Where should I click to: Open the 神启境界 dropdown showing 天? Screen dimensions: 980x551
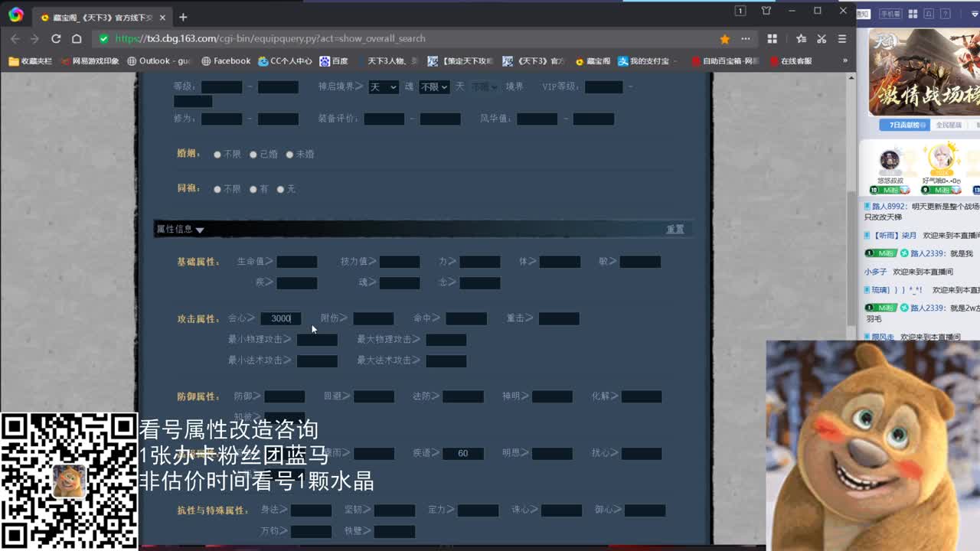[383, 87]
